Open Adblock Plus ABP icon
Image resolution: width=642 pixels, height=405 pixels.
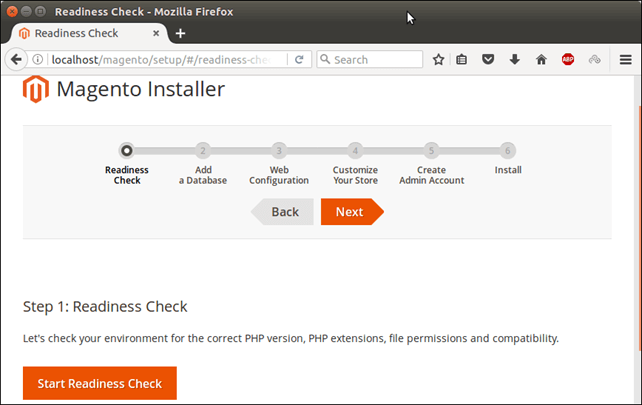[568, 60]
